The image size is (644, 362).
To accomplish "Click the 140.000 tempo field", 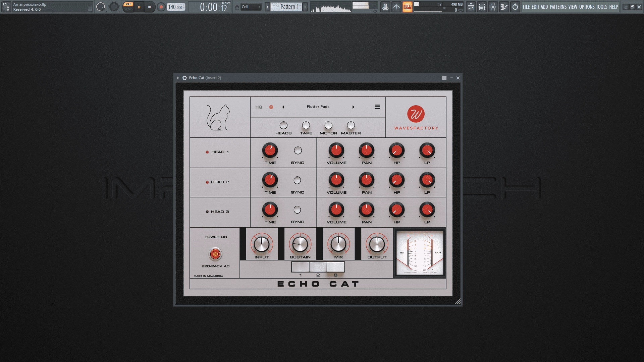I will point(176,7).
